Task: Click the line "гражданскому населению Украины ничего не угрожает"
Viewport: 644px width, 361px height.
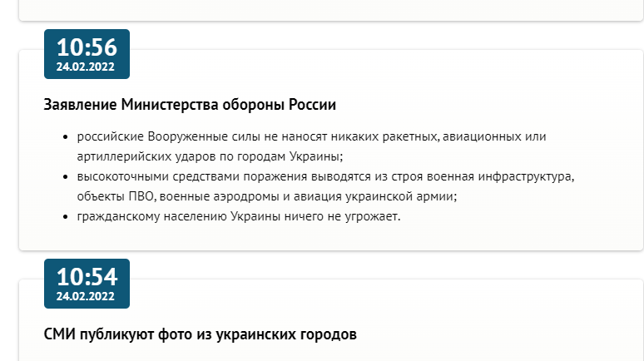Action: click(x=239, y=217)
